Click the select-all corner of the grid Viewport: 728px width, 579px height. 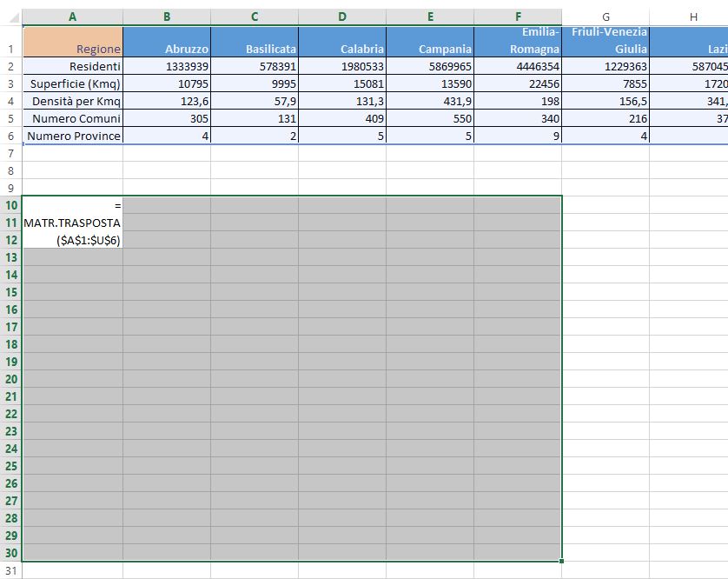[x=10, y=16]
